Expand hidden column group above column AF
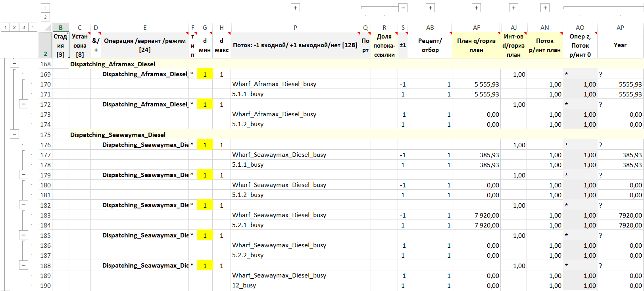Screen dimensions: 644x291 (476, 8)
